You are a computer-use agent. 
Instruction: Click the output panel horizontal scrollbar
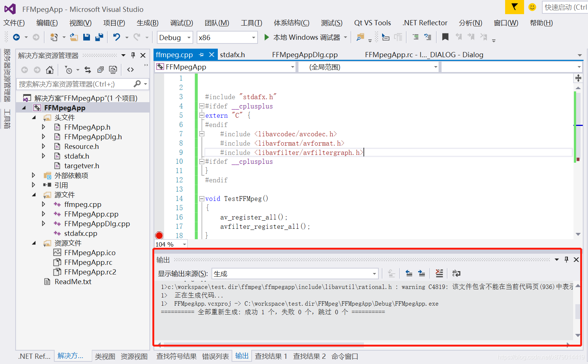coord(264,345)
